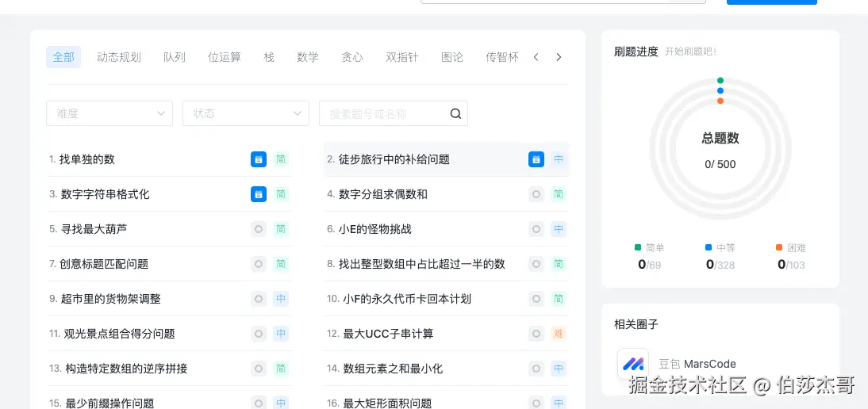Click blue solution icon for 找单独的数
The height and width of the screenshot is (409, 868).
coord(258,159)
